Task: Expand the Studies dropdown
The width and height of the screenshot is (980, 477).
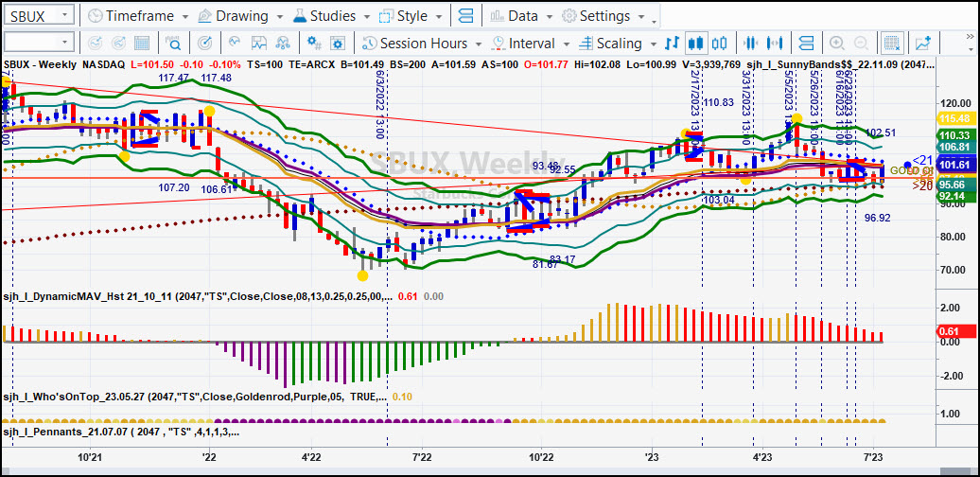Action: click(x=366, y=16)
